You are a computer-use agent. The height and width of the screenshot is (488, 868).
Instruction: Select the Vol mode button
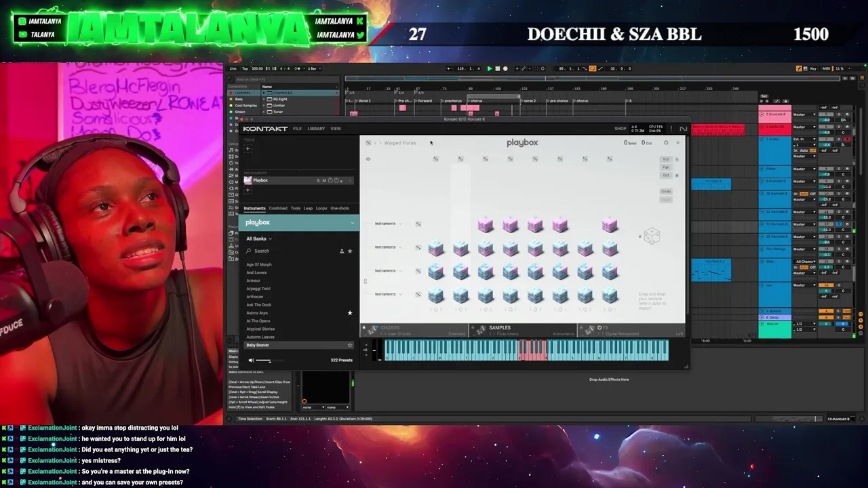pyautogui.click(x=666, y=159)
